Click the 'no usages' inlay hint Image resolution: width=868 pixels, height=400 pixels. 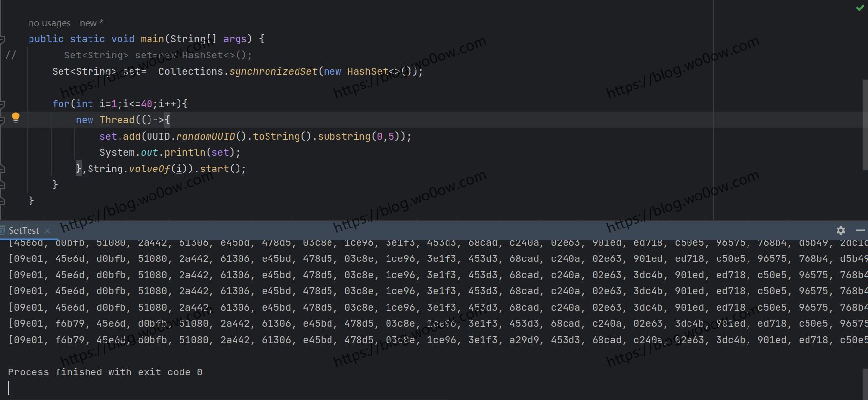click(x=49, y=23)
